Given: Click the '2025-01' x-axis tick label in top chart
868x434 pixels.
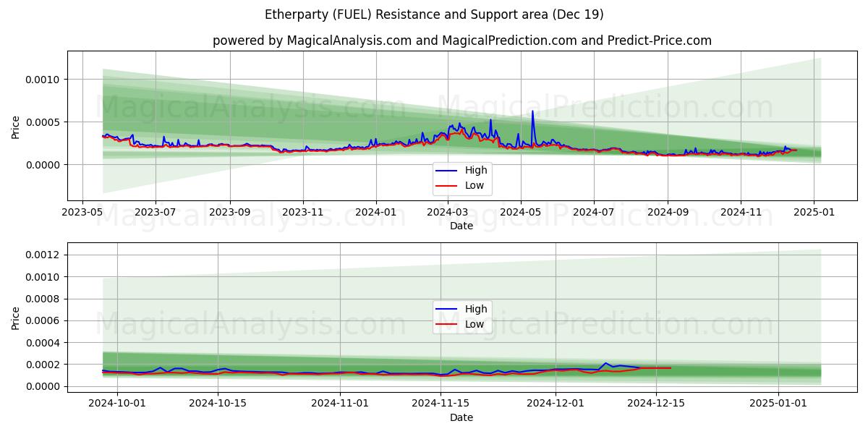Looking at the screenshot, I should click(814, 213).
